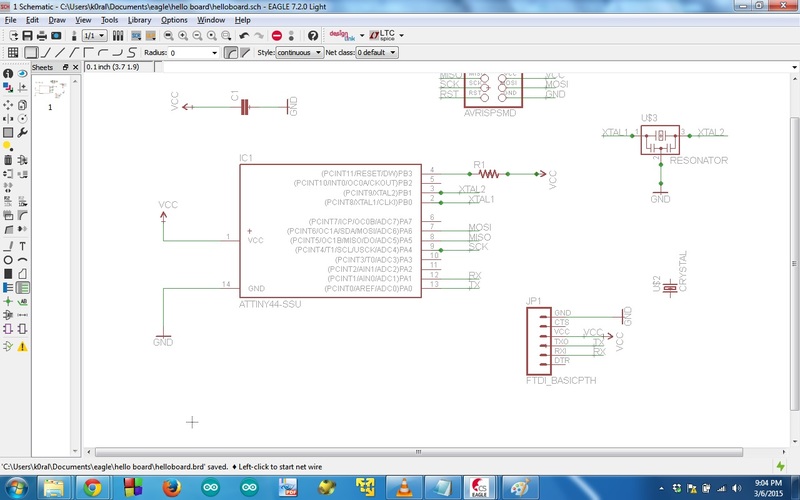This screenshot has height=500, width=800.
Task: Open the Help question mark icon
Action: pyautogui.click(x=313, y=36)
